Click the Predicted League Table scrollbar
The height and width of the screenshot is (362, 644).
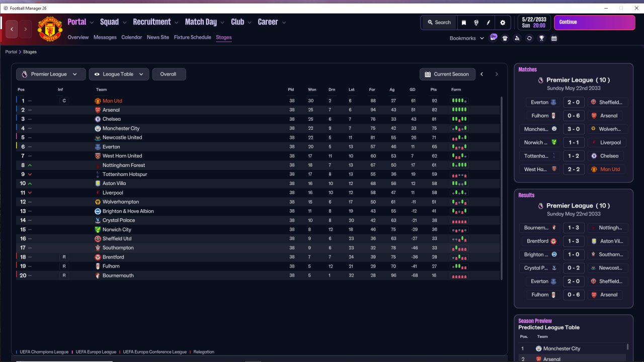[x=628, y=347]
